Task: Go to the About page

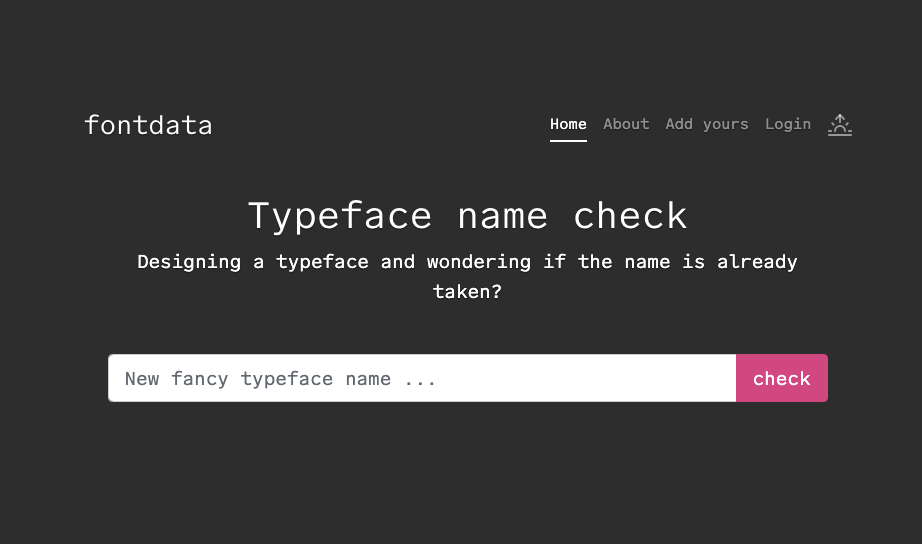Action: point(626,124)
